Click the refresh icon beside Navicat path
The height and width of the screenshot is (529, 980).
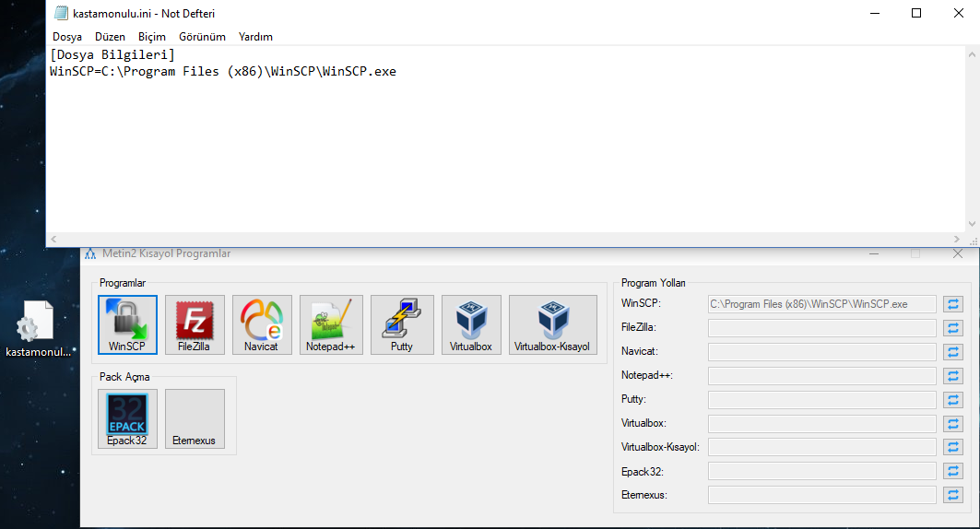[953, 352]
